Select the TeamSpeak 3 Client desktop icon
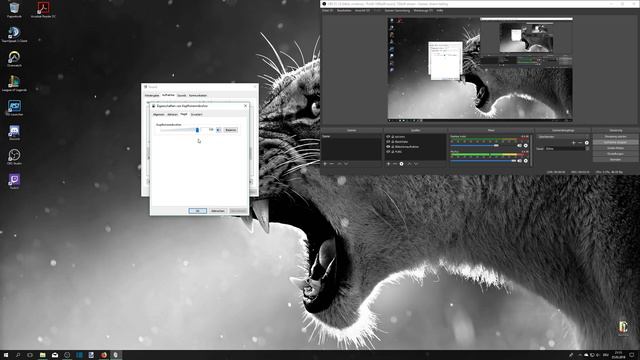Viewport: 640px width, 360px height. pos(14,34)
